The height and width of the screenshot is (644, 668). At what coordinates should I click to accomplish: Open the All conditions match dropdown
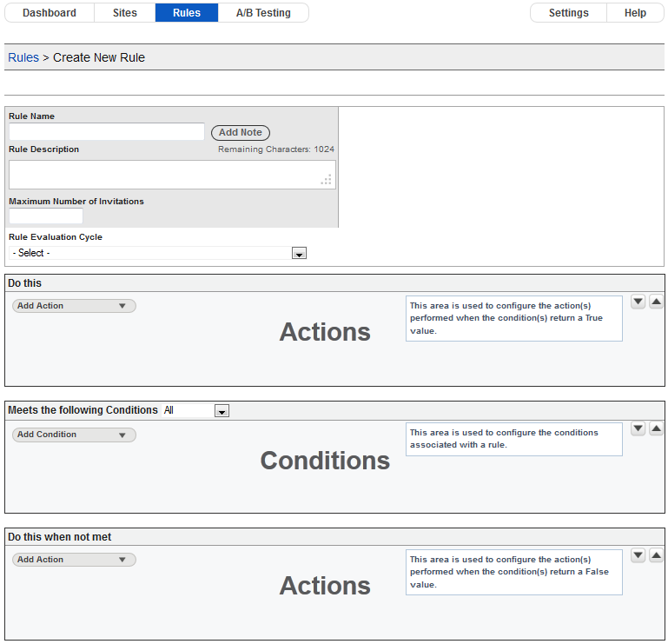click(x=195, y=410)
